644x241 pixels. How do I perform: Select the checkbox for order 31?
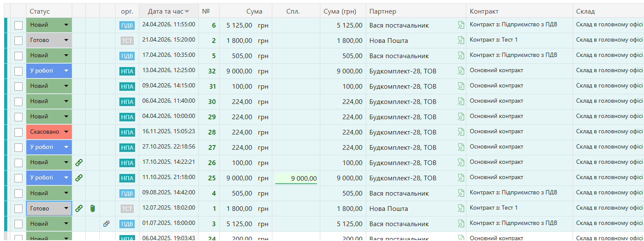point(18,87)
